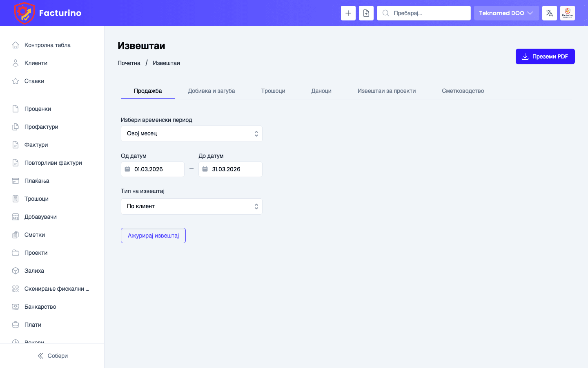Viewport: 588px width, 368px height.
Task: Open the Сметководство tab
Action: [462, 91]
